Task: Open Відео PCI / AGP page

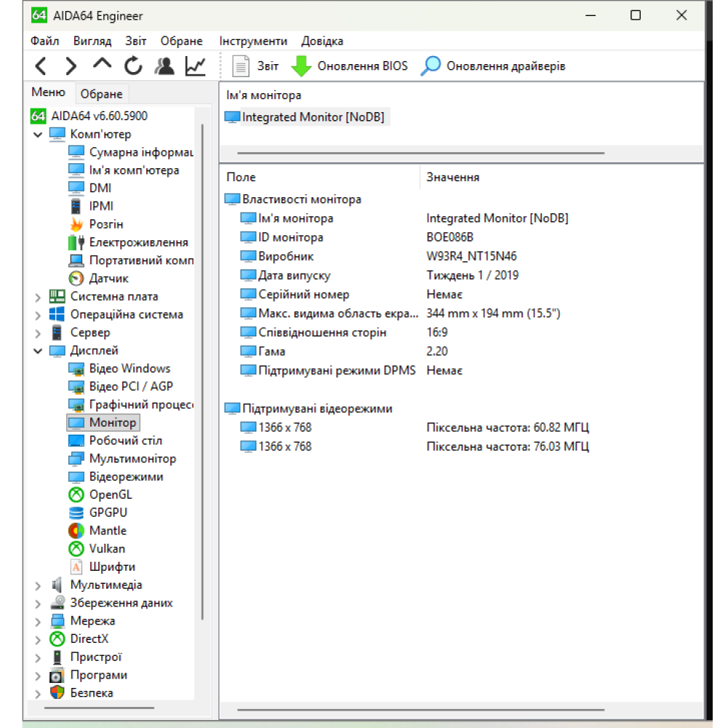Action: coord(121,387)
